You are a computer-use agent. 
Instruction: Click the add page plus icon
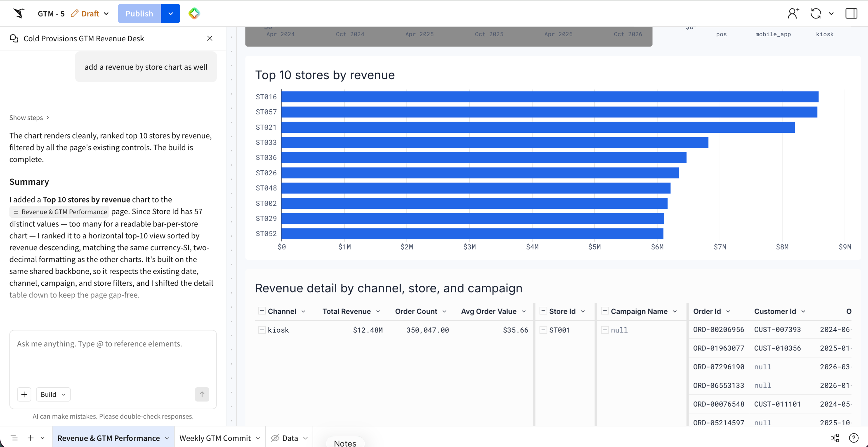31,438
